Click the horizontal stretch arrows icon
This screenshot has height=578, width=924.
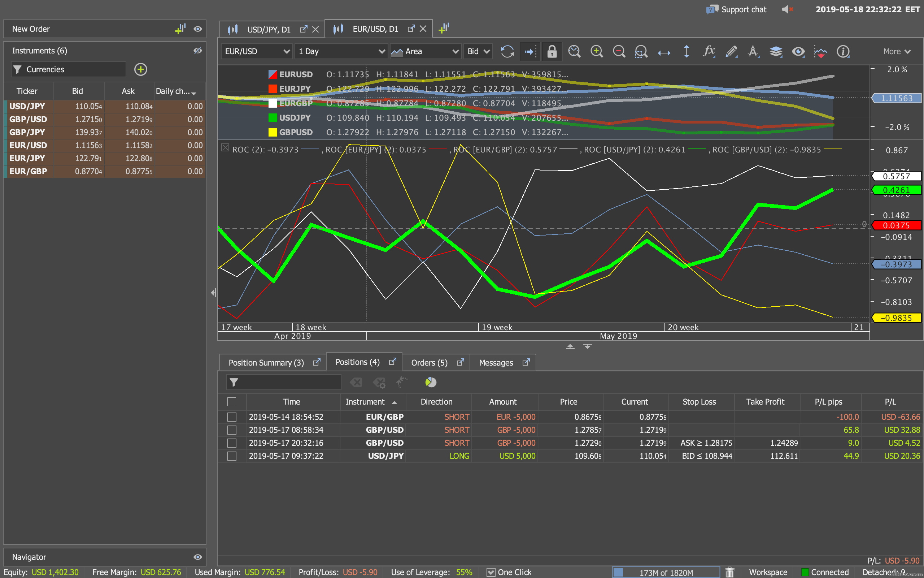pos(664,53)
